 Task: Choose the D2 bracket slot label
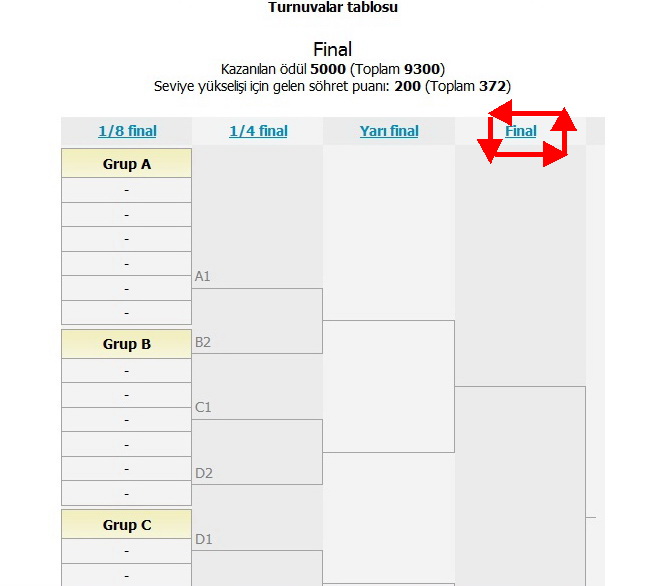click(x=203, y=473)
